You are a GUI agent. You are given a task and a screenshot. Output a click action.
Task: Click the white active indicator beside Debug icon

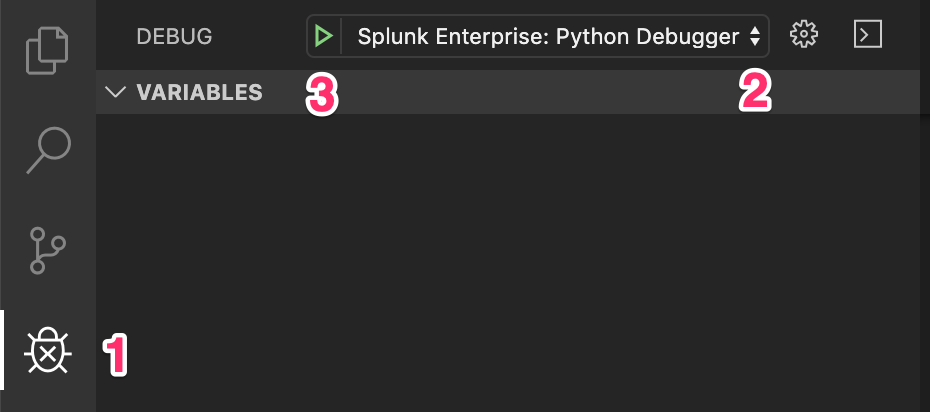pos(2,350)
